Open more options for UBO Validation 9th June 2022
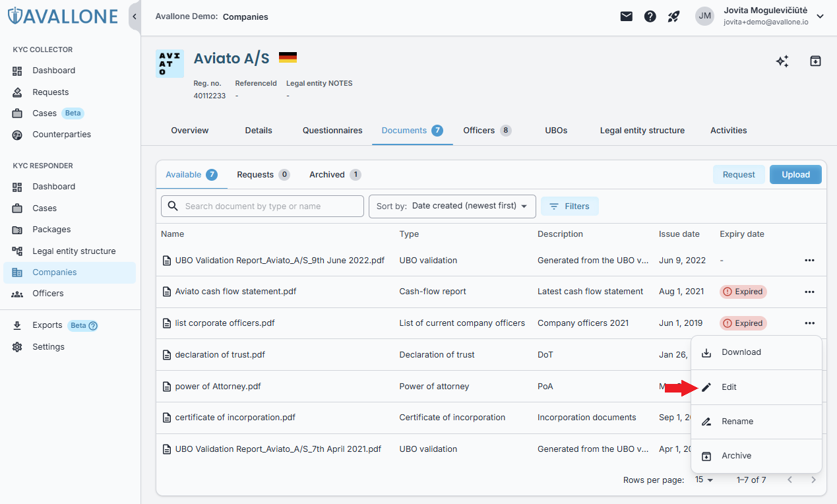Viewport: 837px width, 504px height. [809, 261]
